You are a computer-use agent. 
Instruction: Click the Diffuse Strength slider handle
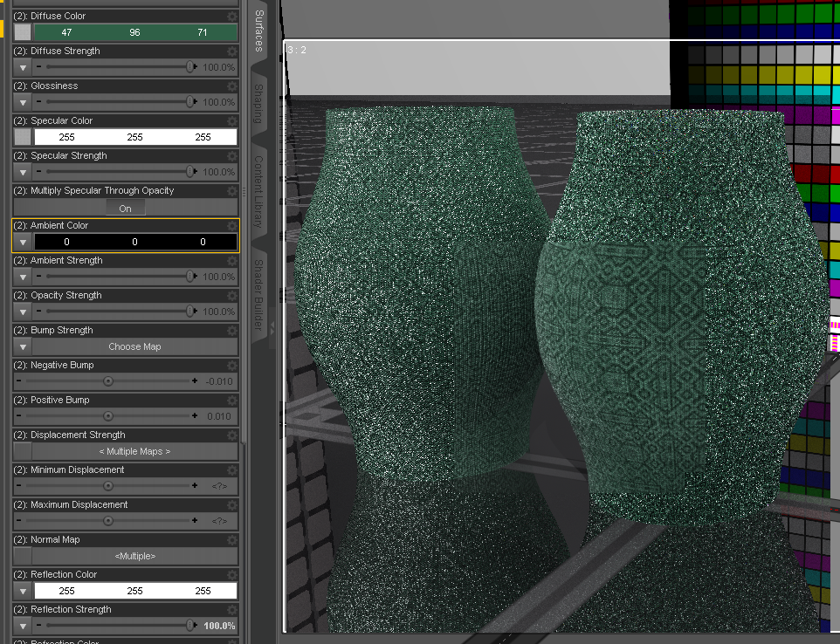click(190, 67)
